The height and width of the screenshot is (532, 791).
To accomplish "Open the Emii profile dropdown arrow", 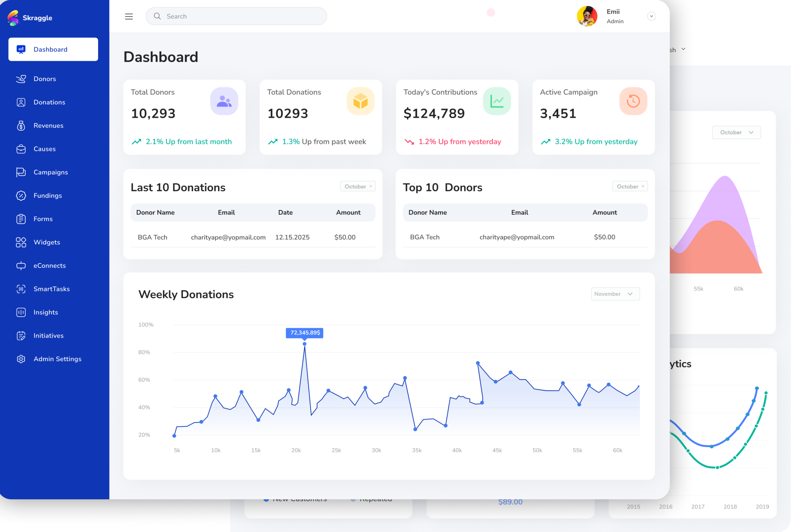I will click(x=651, y=16).
